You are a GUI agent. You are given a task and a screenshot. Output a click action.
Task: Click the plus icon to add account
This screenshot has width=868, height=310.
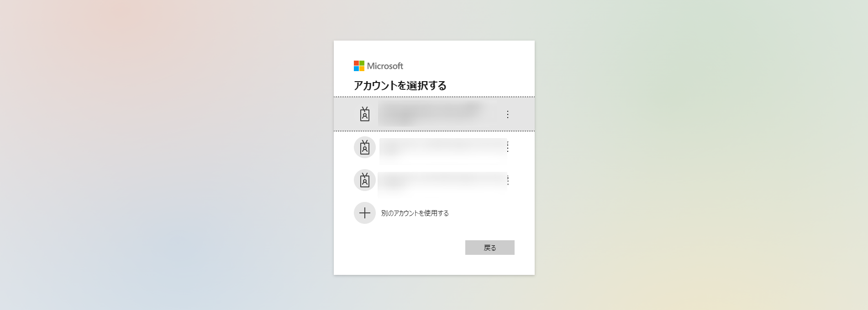click(x=364, y=213)
